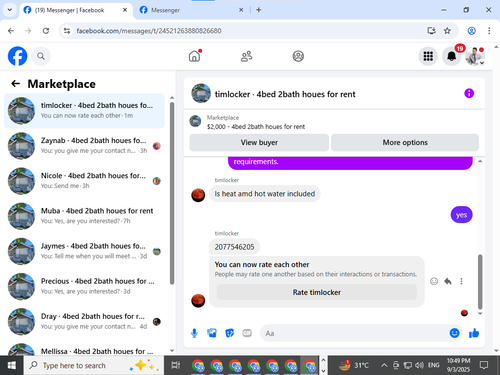The width and height of the screenshot is (500, 375).
Task: Bookmark this page with the star icon
Action: click(x=447, y=31)
